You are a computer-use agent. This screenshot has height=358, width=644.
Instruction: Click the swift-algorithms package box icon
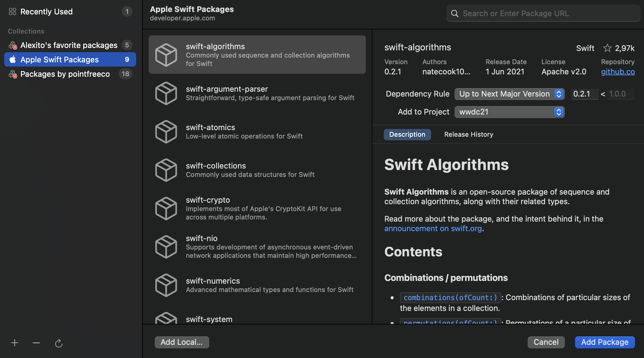coord(166,55)
